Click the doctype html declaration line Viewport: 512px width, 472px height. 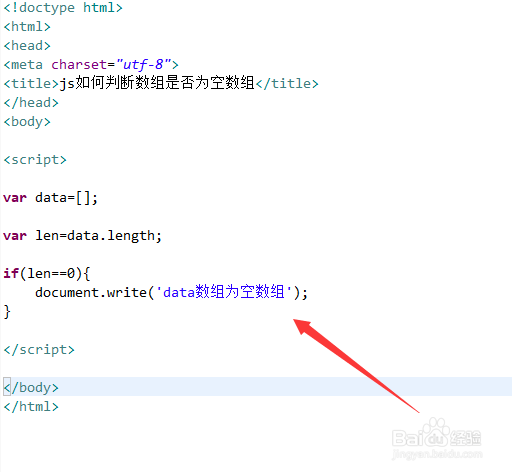pyautogui.click(x=63, y=8)
